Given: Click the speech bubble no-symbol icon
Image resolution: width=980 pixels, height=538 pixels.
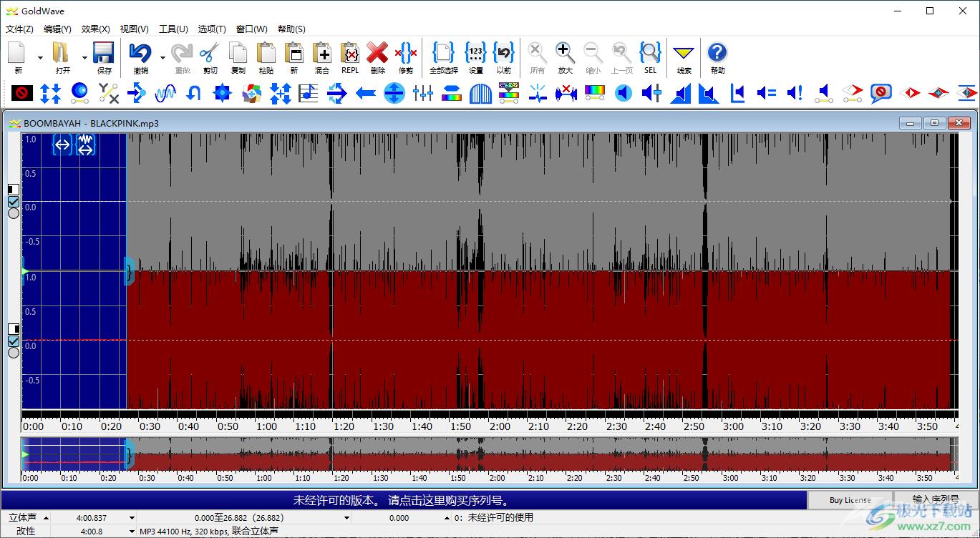Looking at the screenshot, I should pos(881,92).
